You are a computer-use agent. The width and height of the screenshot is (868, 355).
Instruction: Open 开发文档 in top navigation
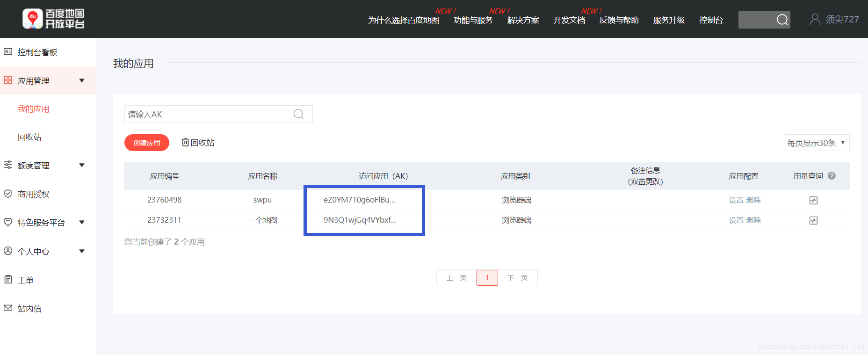coord(569,20)
